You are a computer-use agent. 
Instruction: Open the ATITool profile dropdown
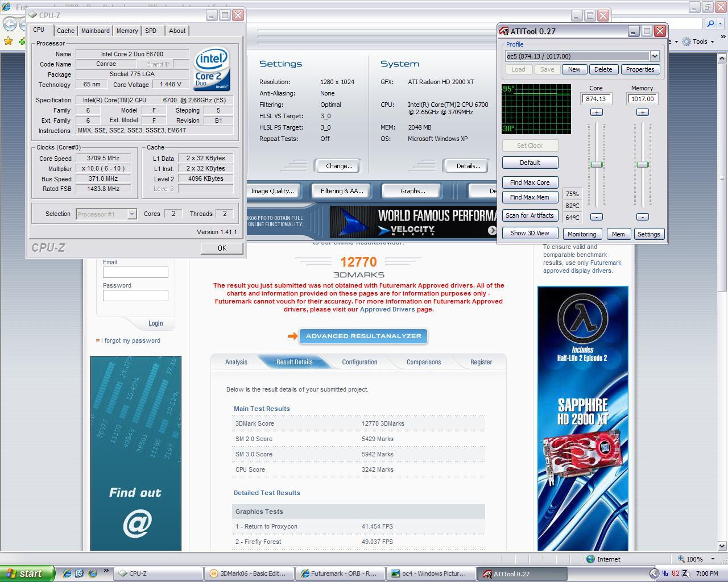(x=655, y=56)
